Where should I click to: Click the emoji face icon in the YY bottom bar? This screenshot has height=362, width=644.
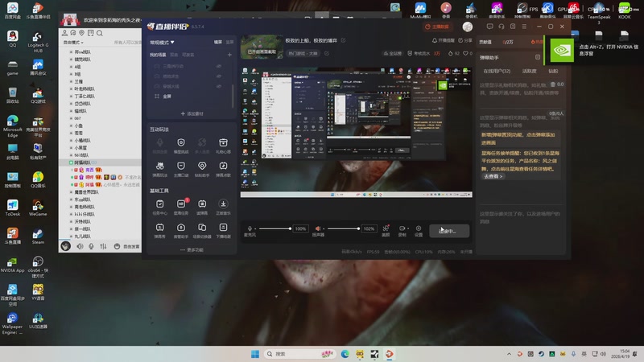117,246
